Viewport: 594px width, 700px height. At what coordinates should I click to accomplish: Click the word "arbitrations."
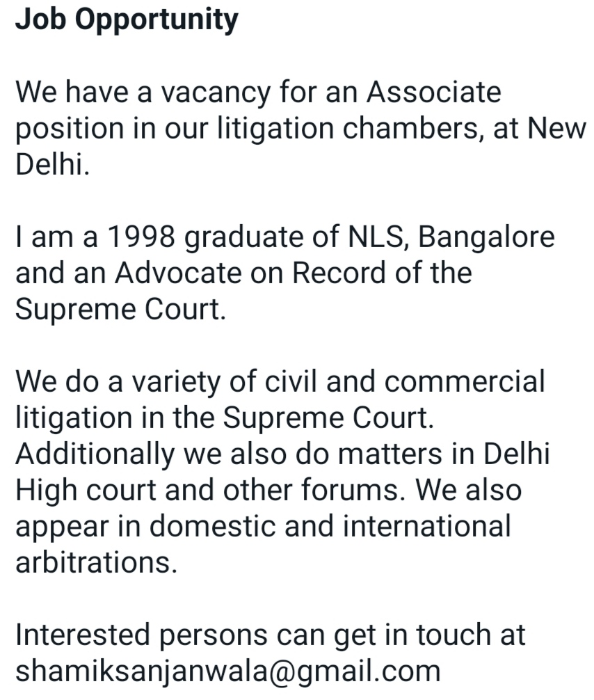[97, 562]
